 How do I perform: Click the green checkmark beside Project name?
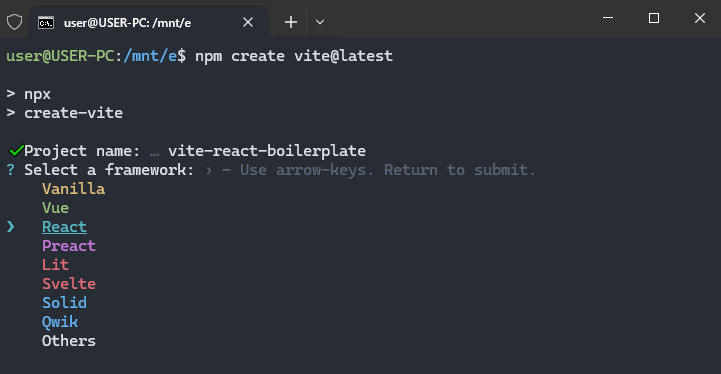(x=16, y=150)
